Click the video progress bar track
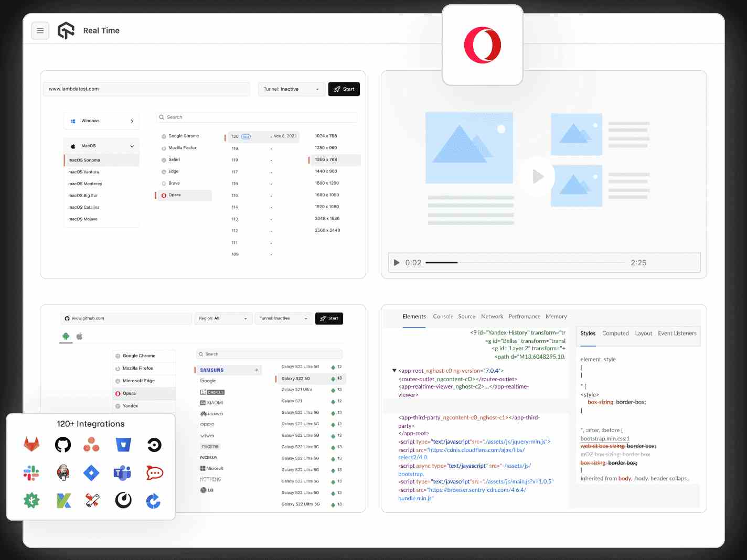The height and width of the screenshot is (560, 747). coord(525,263)
